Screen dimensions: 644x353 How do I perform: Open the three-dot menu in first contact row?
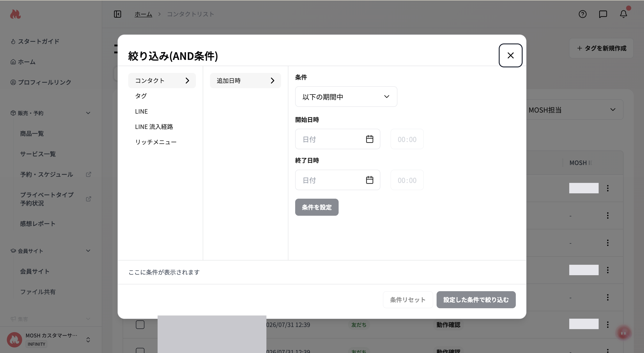pyautogui.click(x=608, y=188)
